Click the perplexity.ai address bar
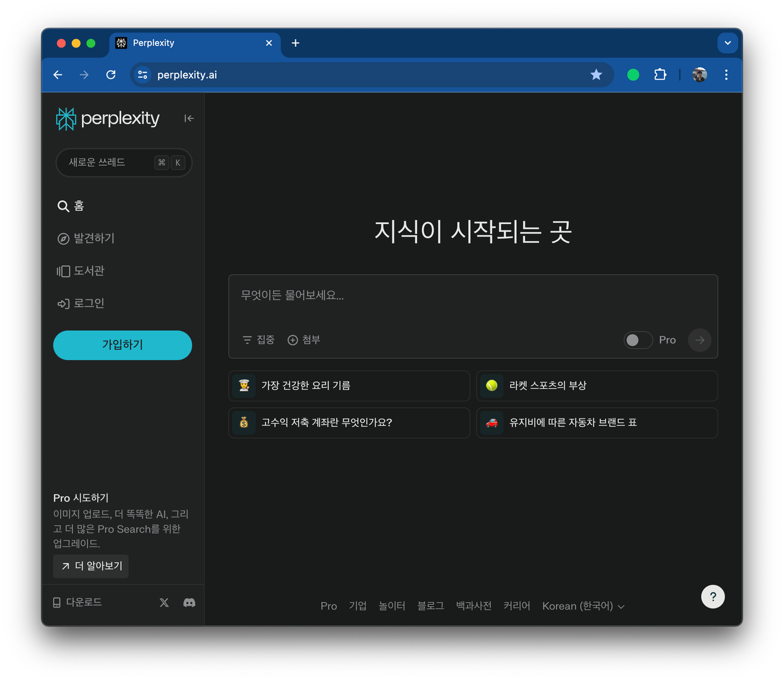The height and width of the screenshot is (681, 784). pos(372,75)
